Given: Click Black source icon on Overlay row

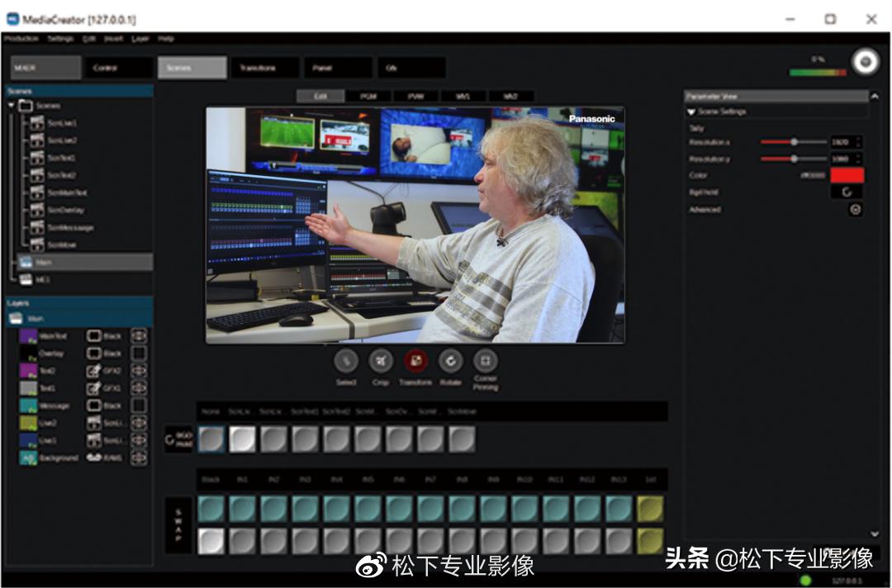Looking at the screenshot, I should click(93, 353).
